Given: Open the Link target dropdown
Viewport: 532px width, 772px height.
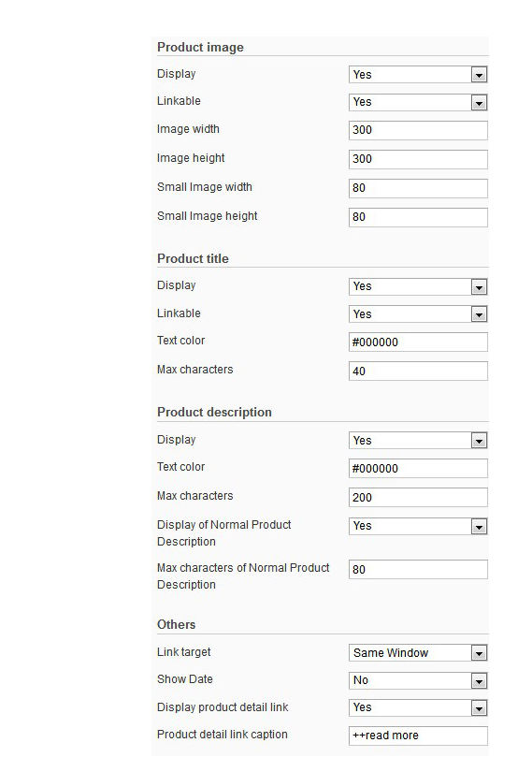Looking at the screenshot, I should pos(418,653).
